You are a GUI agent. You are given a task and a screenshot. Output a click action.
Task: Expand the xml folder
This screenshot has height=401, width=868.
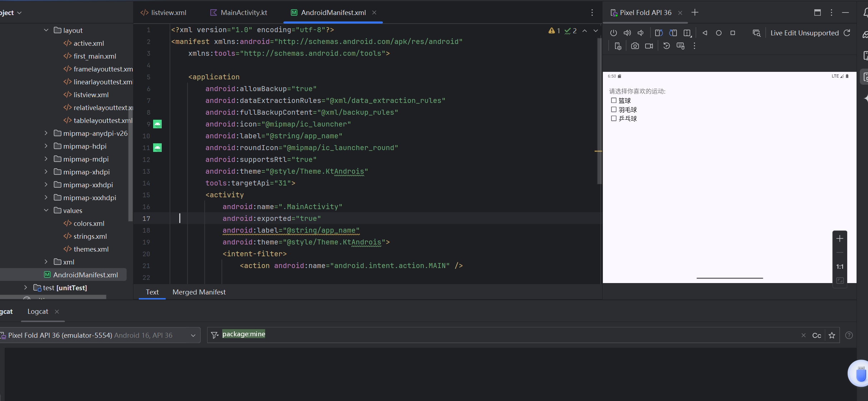click(x=46, y=262)
